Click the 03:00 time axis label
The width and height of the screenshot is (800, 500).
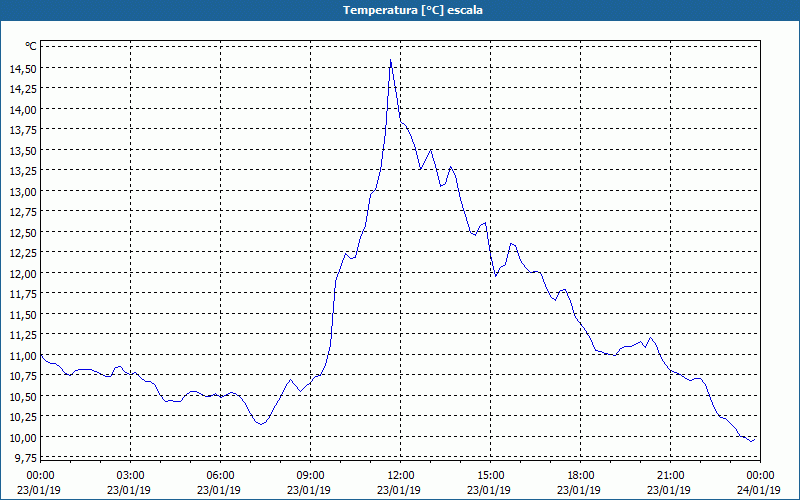tap(131, 476)
